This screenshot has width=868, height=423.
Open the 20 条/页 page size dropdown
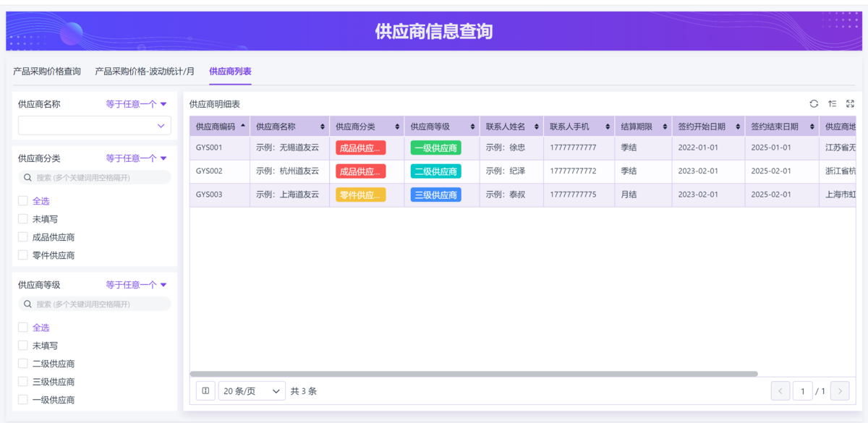(252, 391)
